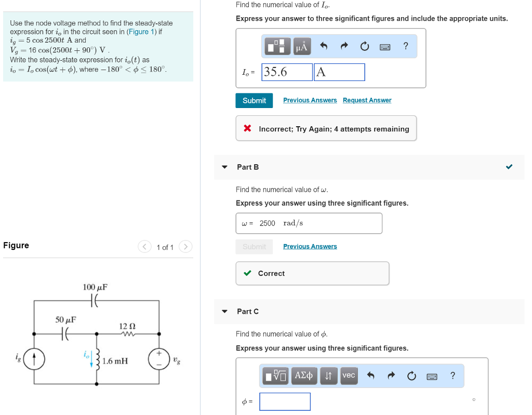Collapse the Part C section
Screen dimensions: 532x415
224,311
